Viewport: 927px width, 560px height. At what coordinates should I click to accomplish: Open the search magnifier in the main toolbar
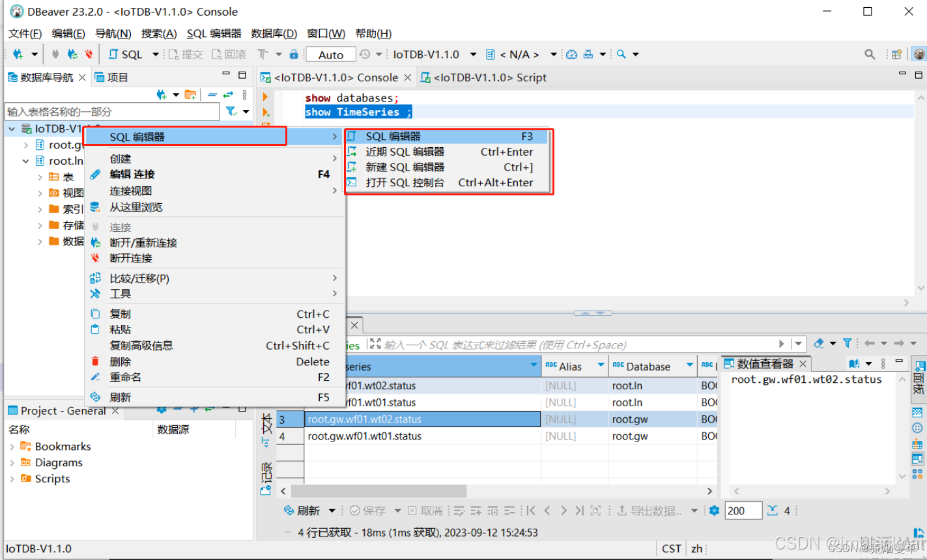click(871, 54)
